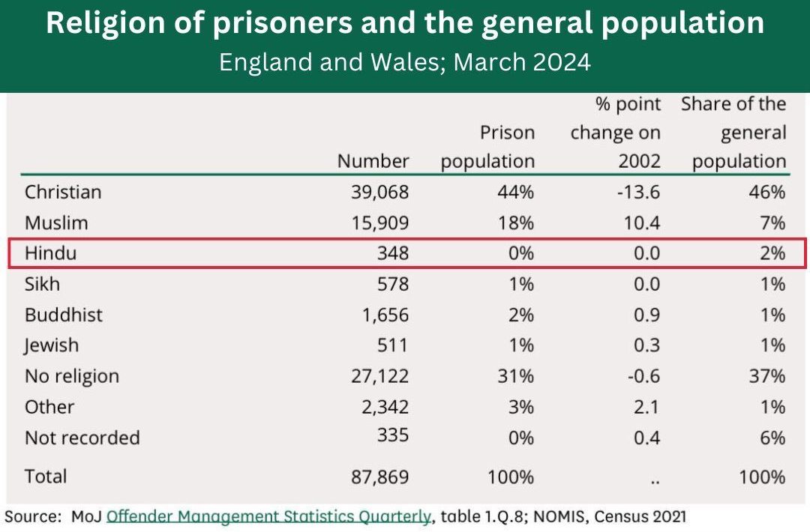810x532 pixels.
Task: Click the Prison population column header
Action: 488,147
